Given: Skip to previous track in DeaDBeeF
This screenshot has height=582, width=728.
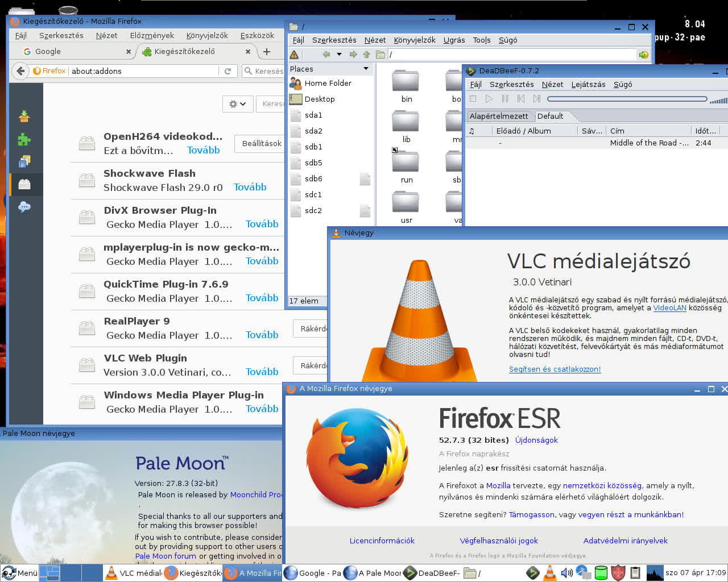Looking at the screenshot, I should (x=521, y=99).
